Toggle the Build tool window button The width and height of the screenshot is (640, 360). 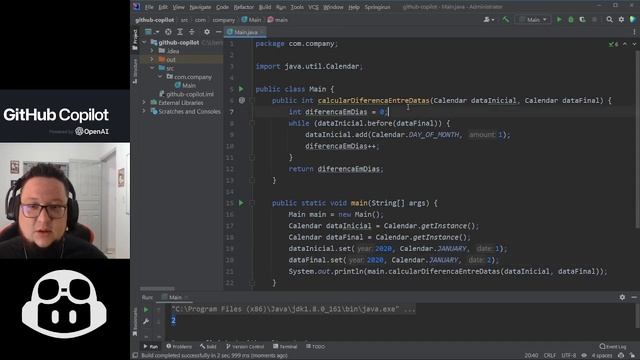click(208, 347)
